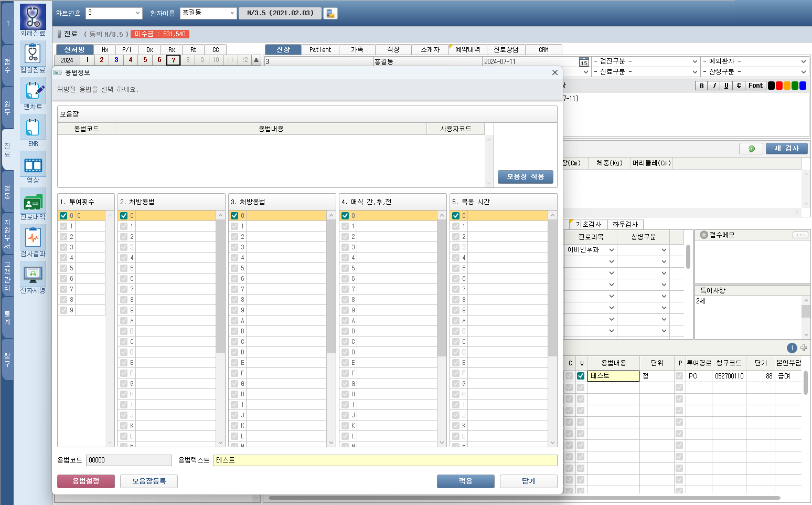The height and width of the screenshot is (505, 812).
Task: Click the 모음장 적용 button
Action: [x=525, y=177]
